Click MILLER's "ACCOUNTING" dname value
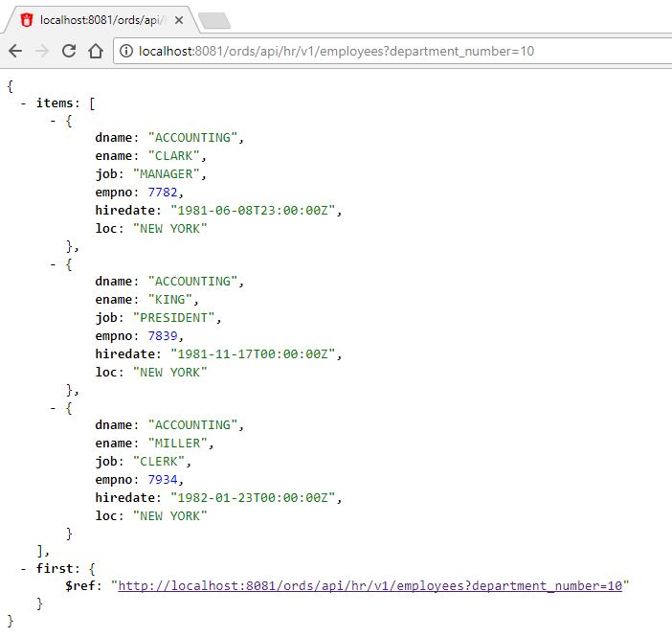 (x=192, y=425)
